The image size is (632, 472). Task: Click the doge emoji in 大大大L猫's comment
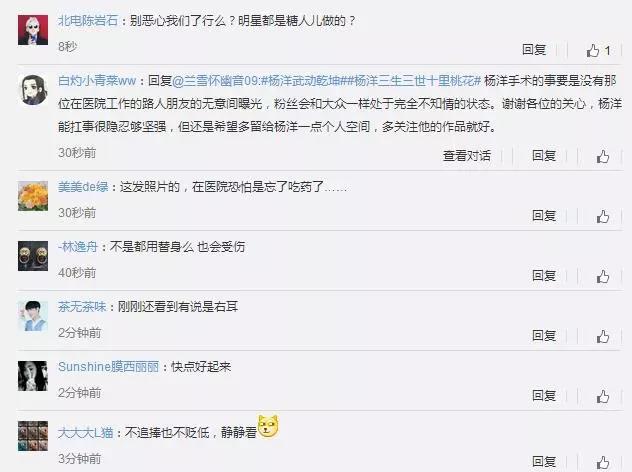(268, 426)
